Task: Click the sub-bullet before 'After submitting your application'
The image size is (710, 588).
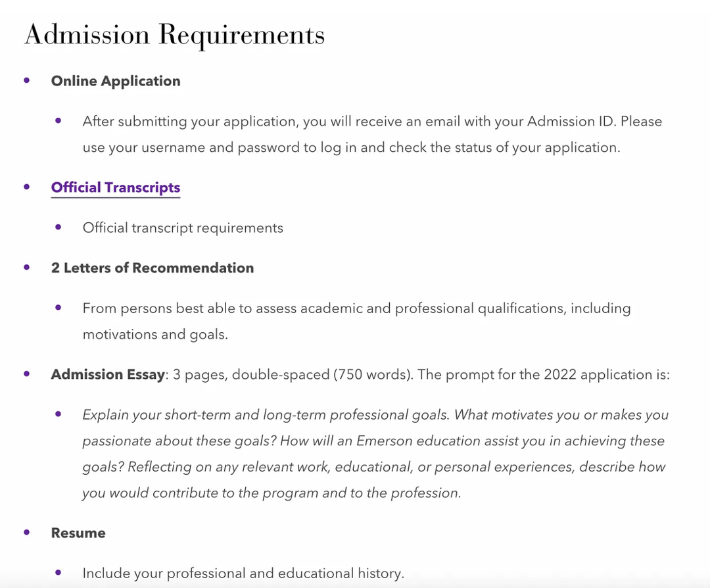Action: pyautogui.click(x=58, y=120)
